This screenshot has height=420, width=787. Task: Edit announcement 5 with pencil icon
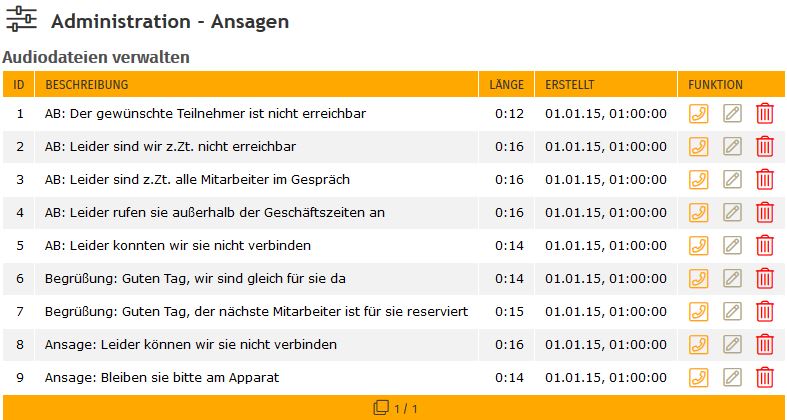pos(732,246)
